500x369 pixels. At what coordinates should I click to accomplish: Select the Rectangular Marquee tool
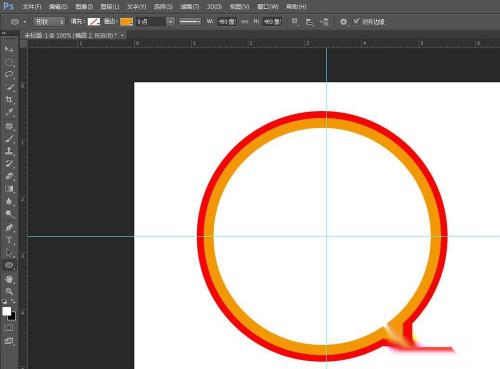(x=9, y=62)
